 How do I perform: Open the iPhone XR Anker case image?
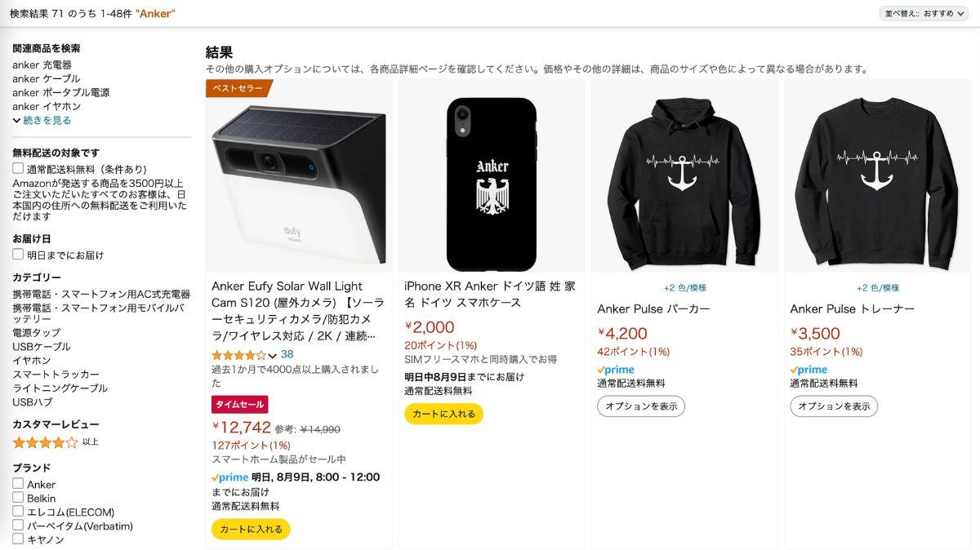click(491, 175)
